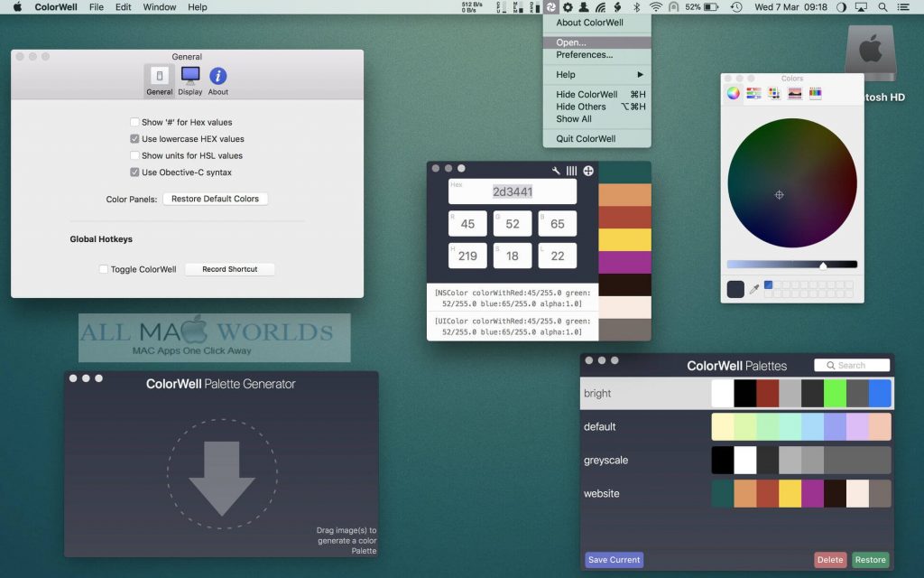Open the File menu in menu bar

coord(96,7)
